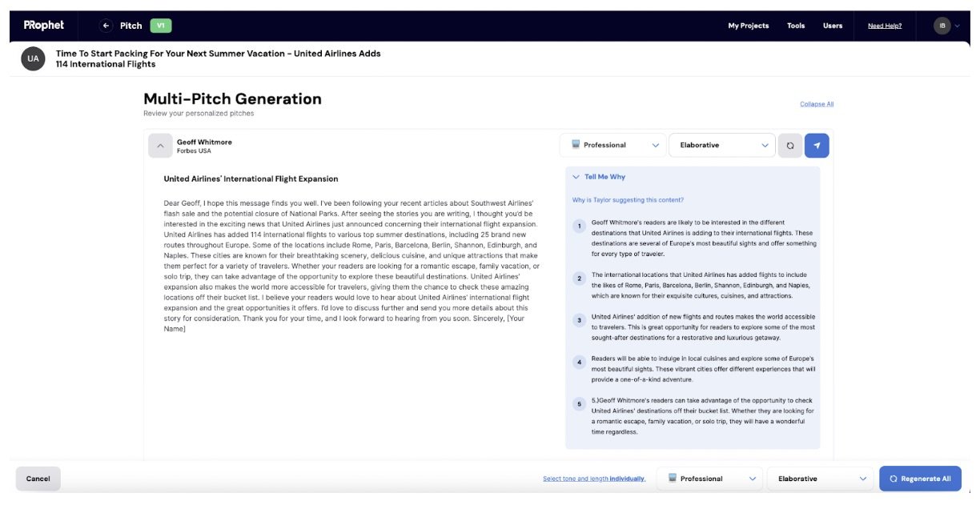This screenshot has width=980, height=509.
Task: Open the pitch card Professional tone dropdown
Action: click(612, 145)
